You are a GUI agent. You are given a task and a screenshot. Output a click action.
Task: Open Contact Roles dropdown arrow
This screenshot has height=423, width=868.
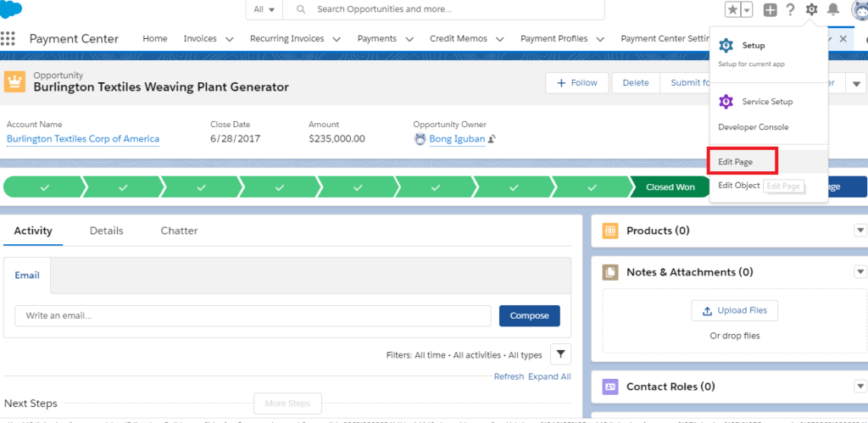860,386
